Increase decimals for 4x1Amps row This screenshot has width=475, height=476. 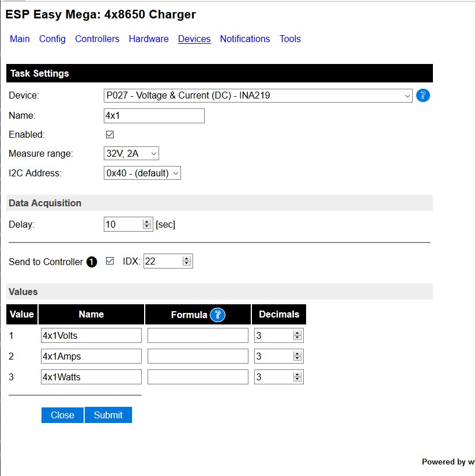pos(297,353)
